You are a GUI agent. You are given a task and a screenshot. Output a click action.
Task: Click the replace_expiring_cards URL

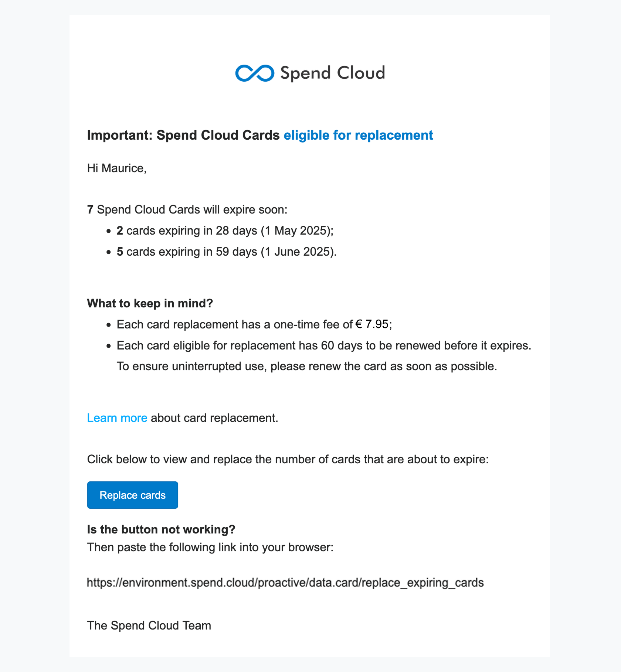[285, 583]
